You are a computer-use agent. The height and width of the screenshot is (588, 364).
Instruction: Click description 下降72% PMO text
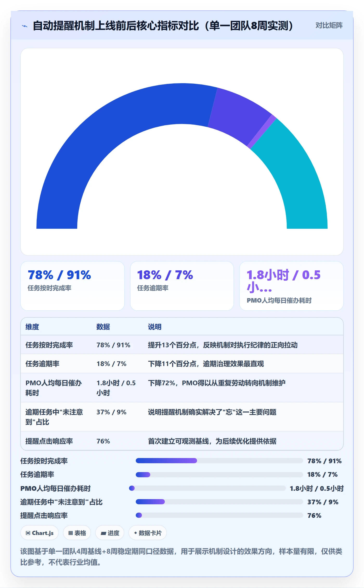click(217, 383)
